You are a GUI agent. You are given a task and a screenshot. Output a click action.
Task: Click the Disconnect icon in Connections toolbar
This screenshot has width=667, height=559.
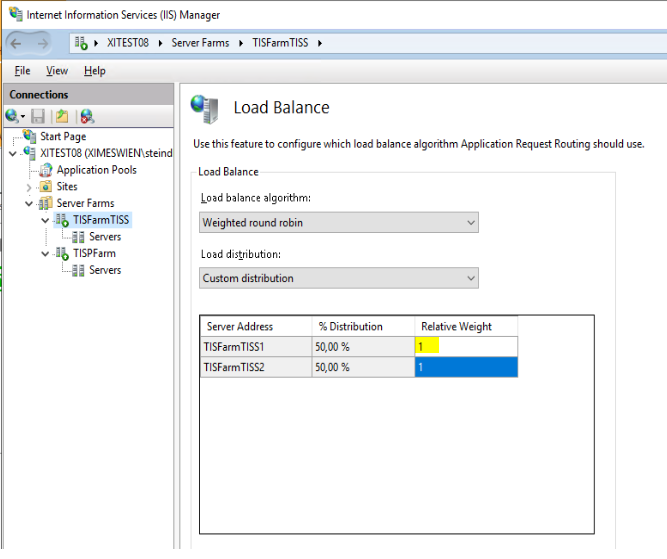[x=87, y=116]
